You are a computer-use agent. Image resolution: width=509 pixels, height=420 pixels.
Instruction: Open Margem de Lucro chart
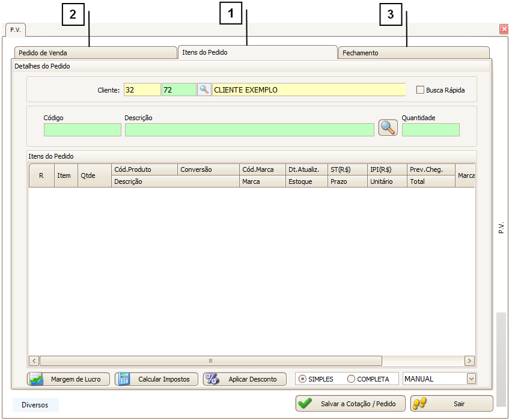[69, 379]
